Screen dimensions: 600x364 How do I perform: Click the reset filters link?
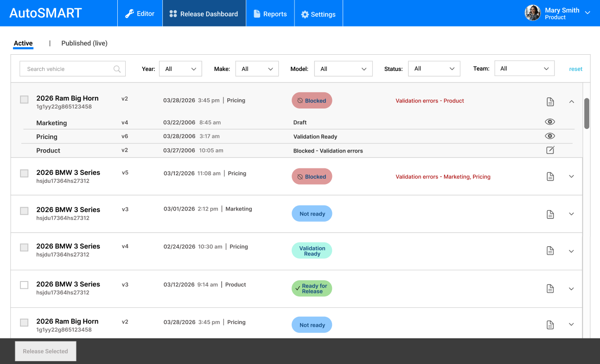pos(575,69)
